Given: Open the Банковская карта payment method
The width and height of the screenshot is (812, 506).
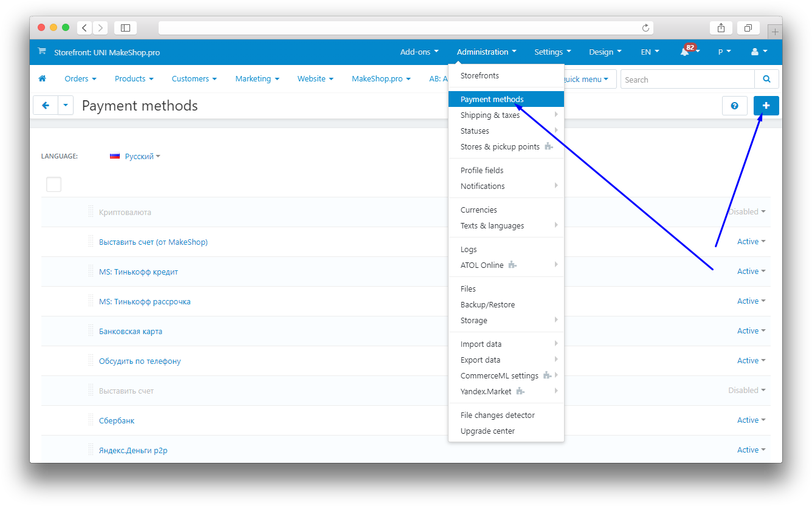Looking at the screenshot, I should pos(131,332).
